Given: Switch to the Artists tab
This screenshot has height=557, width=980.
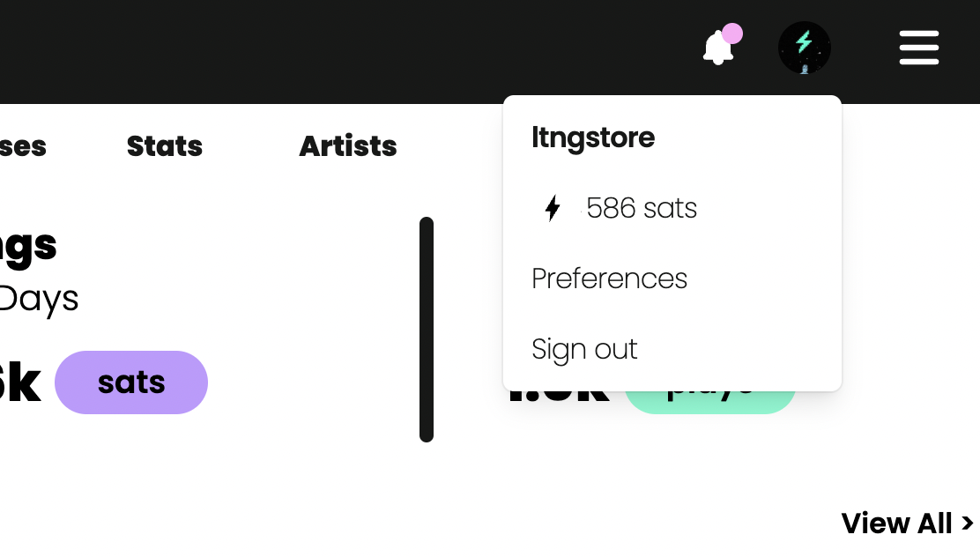Looking at the screenshot, I should tap(348, 146).
